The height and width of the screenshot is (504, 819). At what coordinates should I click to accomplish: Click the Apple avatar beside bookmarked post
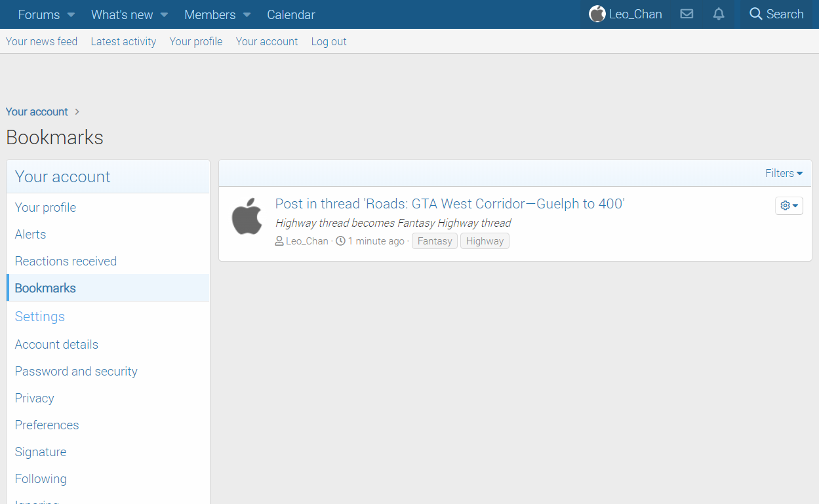point(247,217)
